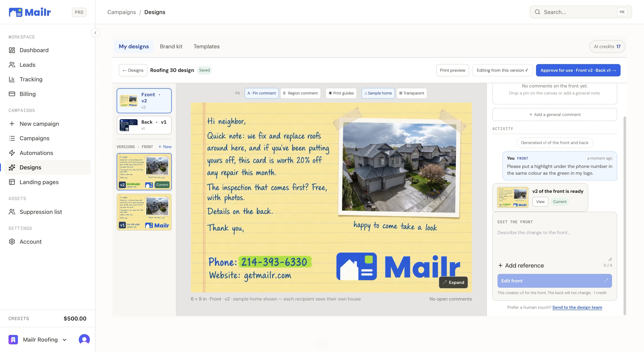Click the Search input field
Viewport: 644px width, 352px height.
point(581,12)
